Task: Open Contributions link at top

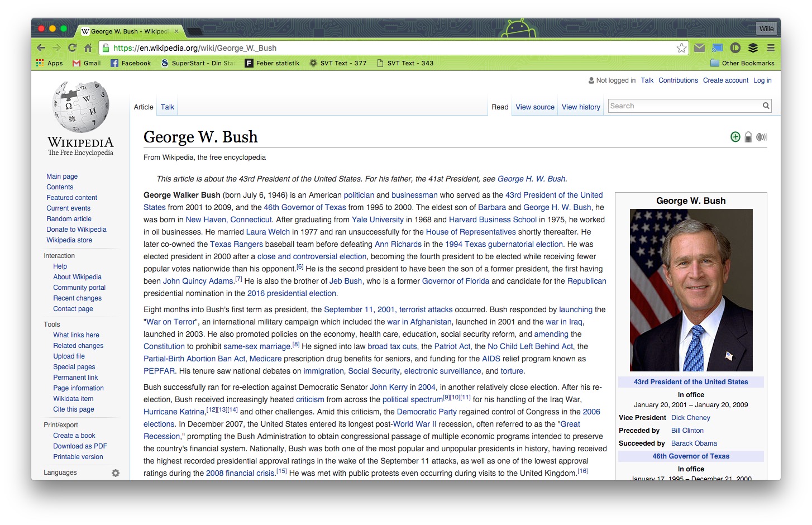Action: 678,80
